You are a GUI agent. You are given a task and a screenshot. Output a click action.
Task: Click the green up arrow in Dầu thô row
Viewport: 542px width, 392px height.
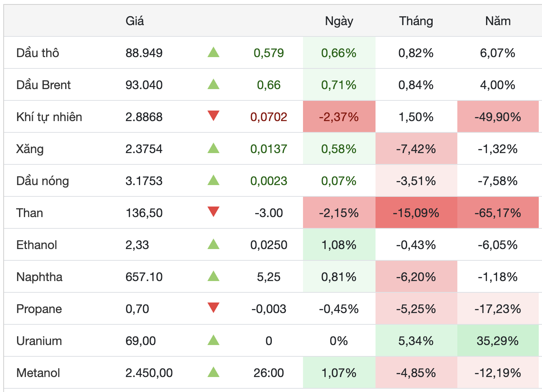(x=213, y=52)
